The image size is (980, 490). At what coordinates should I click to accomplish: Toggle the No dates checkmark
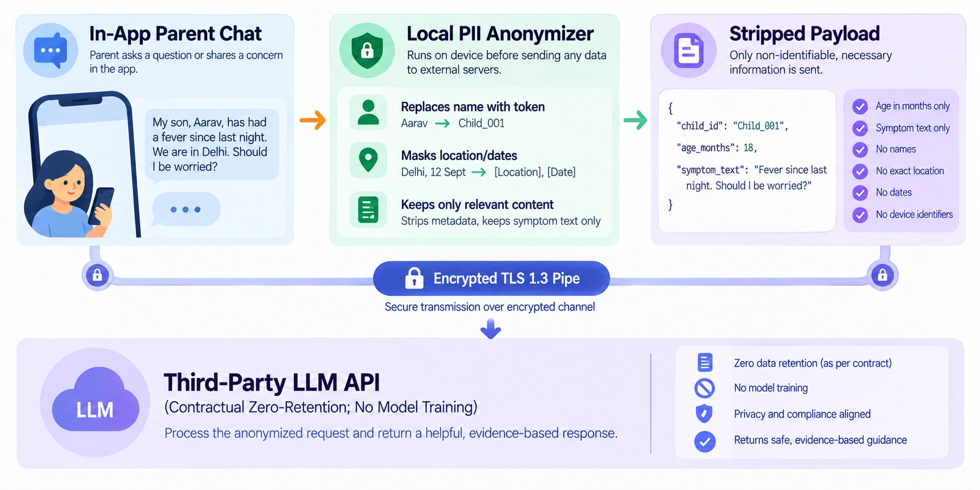[860, 193]
